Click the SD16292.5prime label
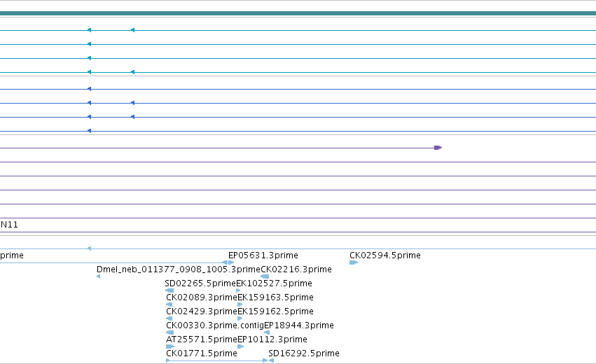Image resolution: width=596 pixels, height=364 pixels. pos(304,353)
